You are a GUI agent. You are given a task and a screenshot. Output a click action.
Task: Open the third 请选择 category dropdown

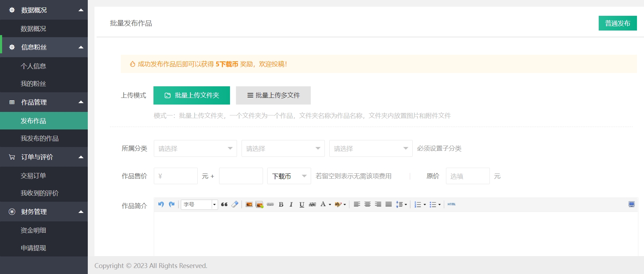(371, 148)
